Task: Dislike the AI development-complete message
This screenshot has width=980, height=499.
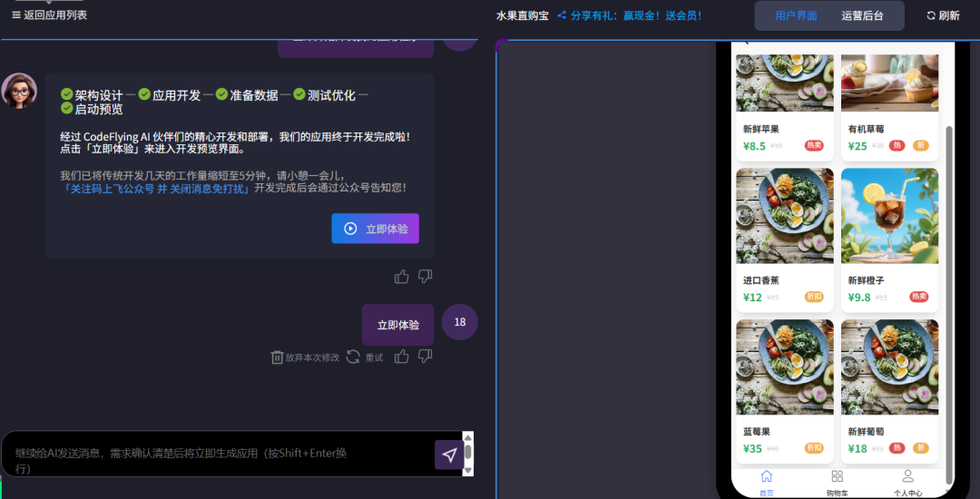Action: (x=425, y=276)
